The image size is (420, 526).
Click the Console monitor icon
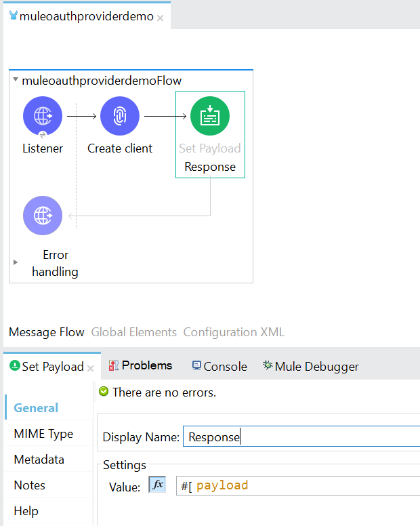[196, 365]
